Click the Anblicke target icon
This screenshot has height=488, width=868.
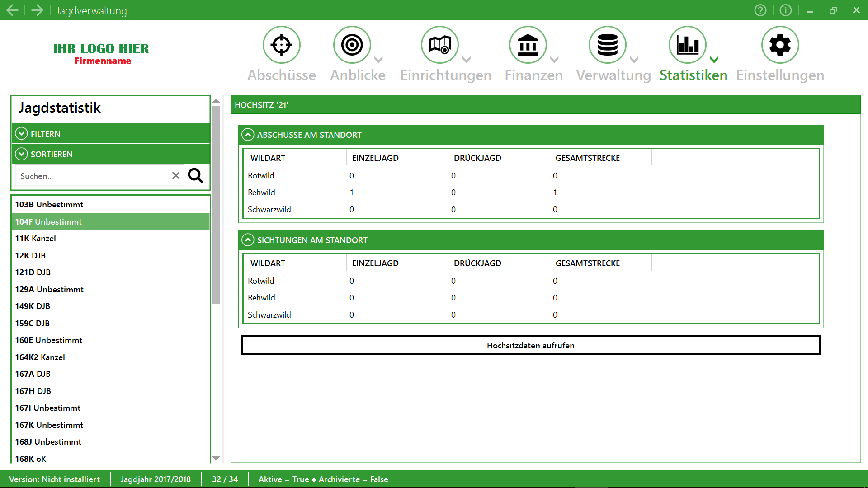pos(352,45)
